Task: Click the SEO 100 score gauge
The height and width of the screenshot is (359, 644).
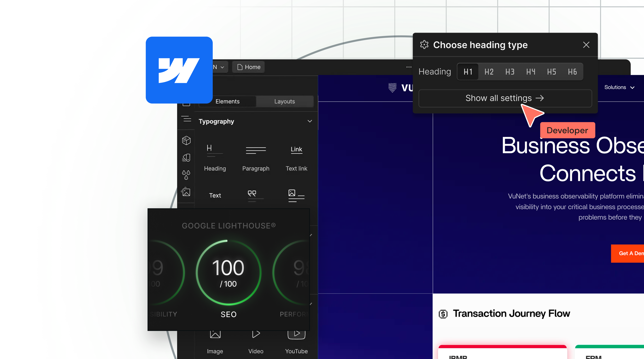Action: point(229,273)
